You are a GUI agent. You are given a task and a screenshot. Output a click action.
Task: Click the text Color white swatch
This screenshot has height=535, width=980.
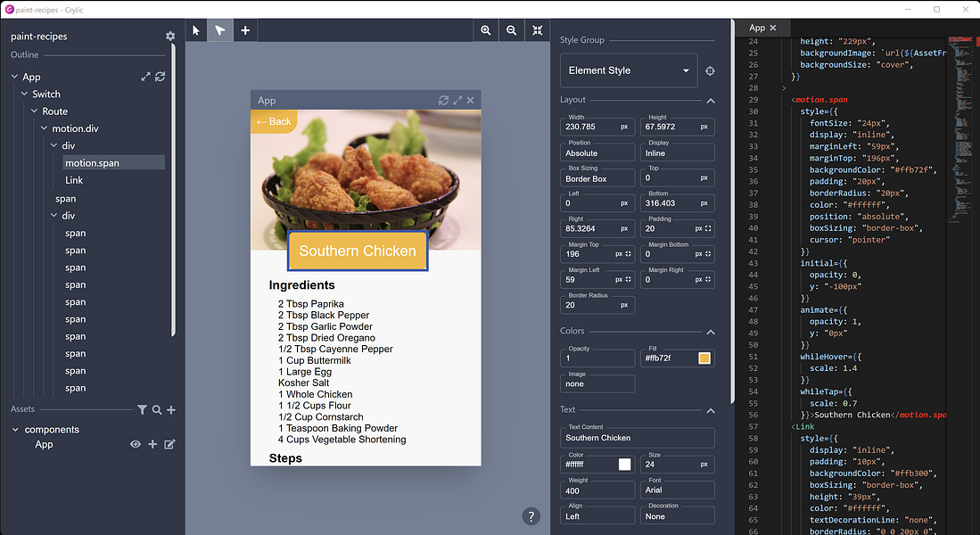coord(624,465)
